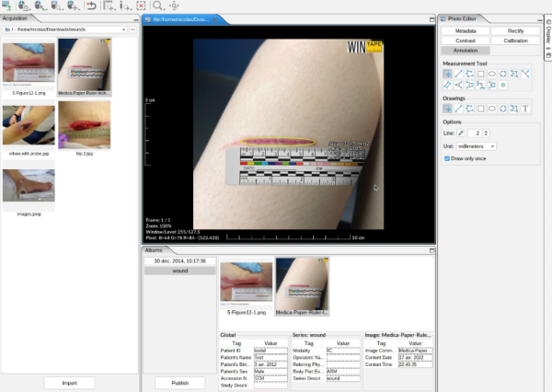Select the Rectangle tool in Measurement Tool

point(481,74)
